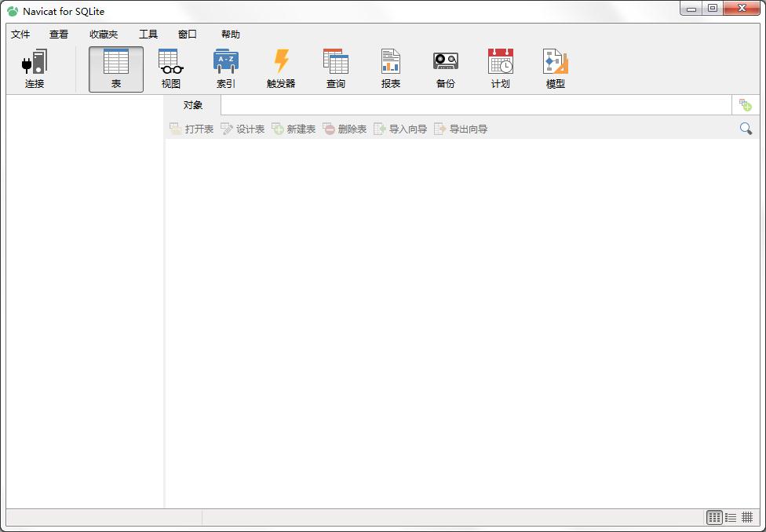The height and width of the screenshot is (532, 766).
Task: Click the 新建表 (New Table) button
Action: [x=294, y=129]
